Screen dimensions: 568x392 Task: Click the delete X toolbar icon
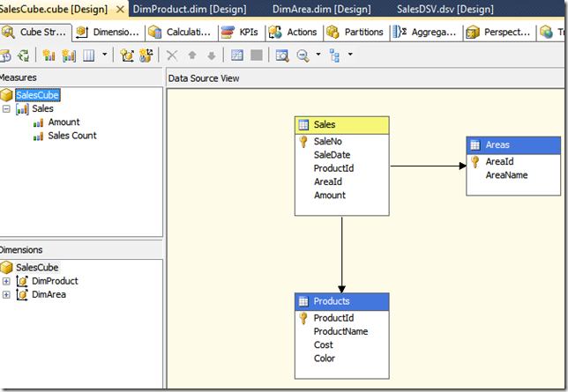172,55
